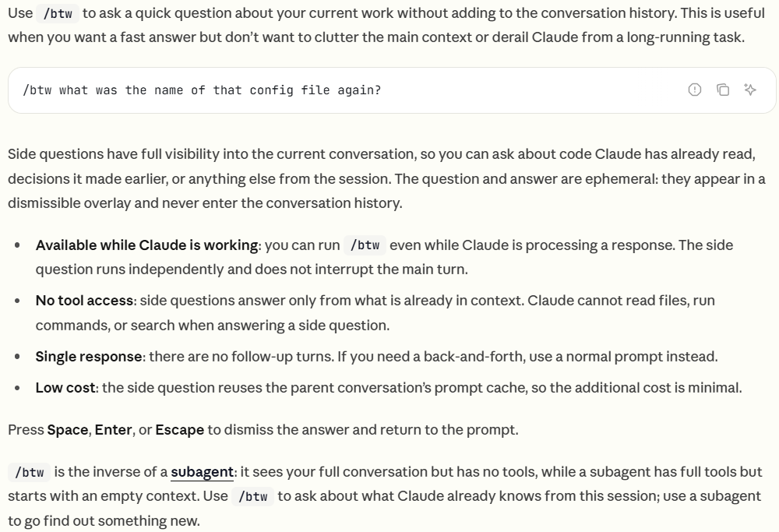Click the /btw code tag in first bullet
The width and height of the screenshot is (779, 532).
[x=365, y=245]
